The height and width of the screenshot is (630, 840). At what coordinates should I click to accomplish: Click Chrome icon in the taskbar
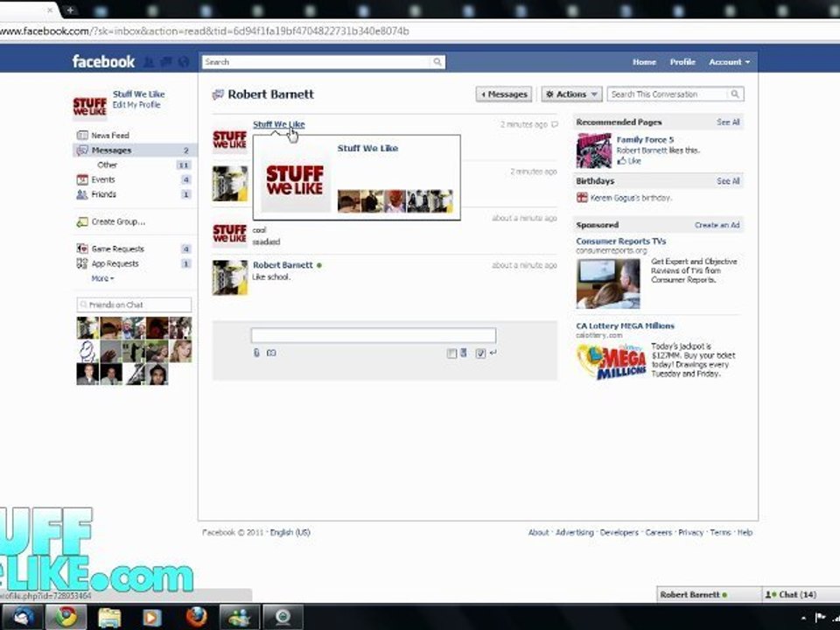[66, 617]
